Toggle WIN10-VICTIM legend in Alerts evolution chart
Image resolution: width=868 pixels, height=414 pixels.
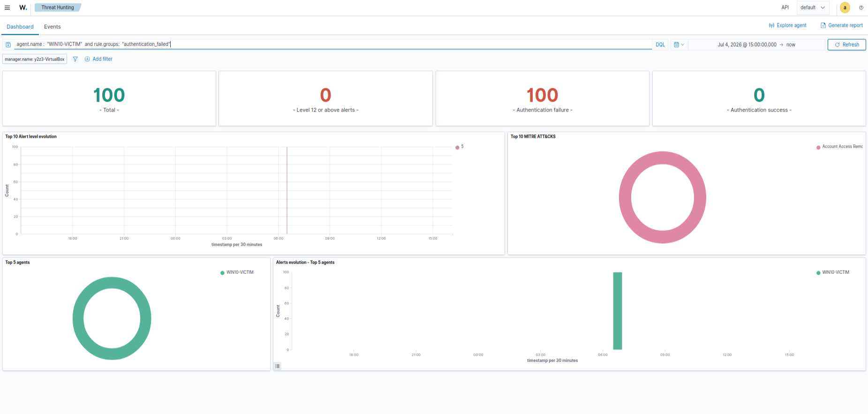coord(833,272)
